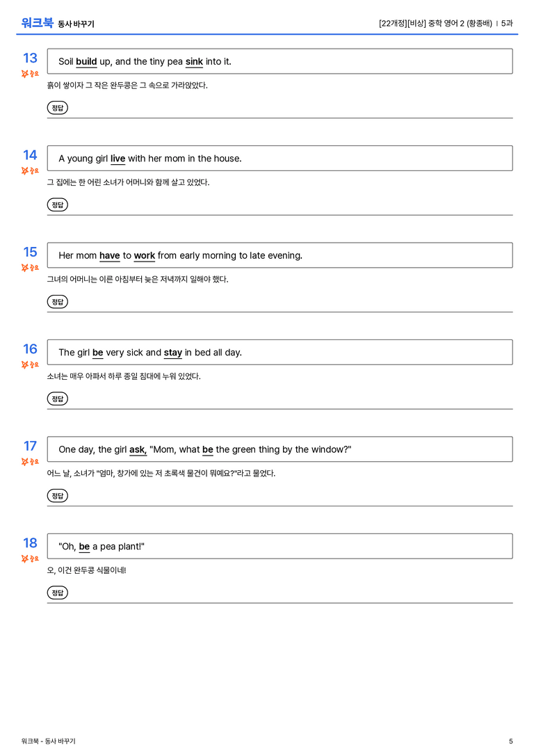Click the 워크북 header title
The height and width of the screenshot is (756, 534).
[x=37, y=23]
